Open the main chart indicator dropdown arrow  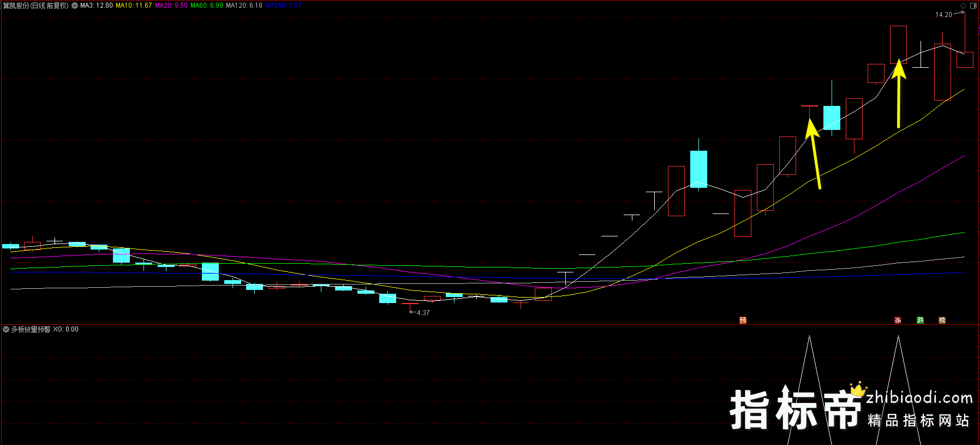(x=75, y=5)
